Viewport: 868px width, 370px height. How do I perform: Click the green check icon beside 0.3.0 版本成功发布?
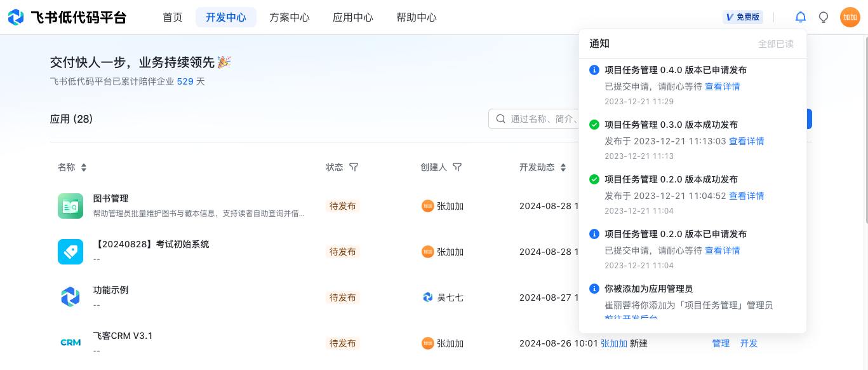[594, 125]
